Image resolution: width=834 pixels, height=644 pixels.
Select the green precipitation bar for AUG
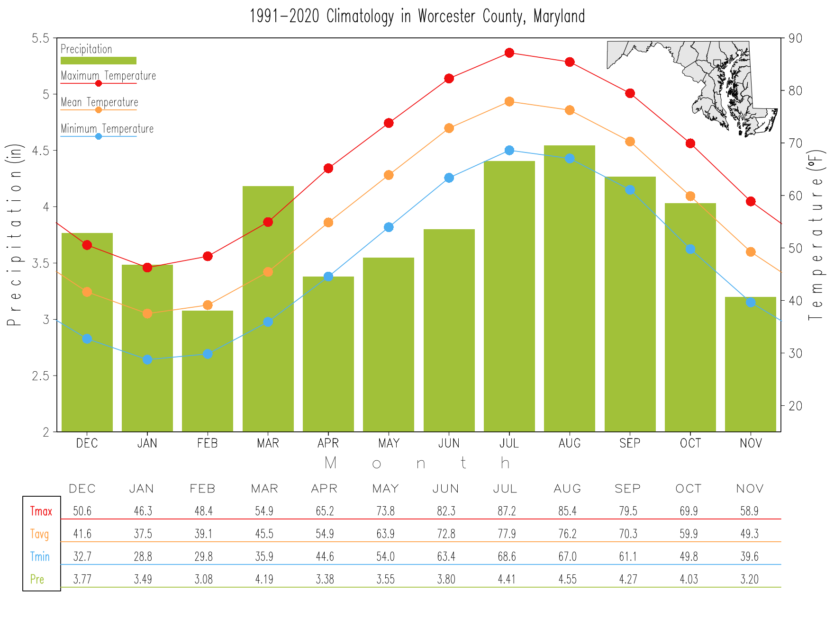(x=570, y=288)
